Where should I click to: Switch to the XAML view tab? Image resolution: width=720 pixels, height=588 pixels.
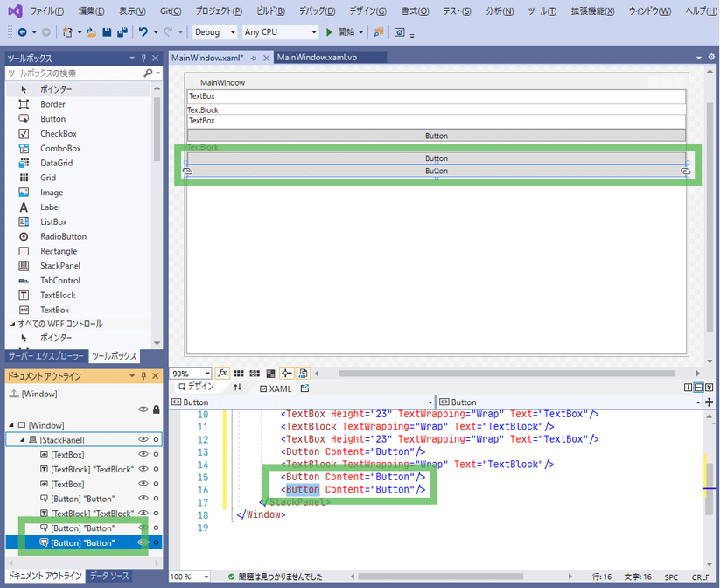(276, 388)
